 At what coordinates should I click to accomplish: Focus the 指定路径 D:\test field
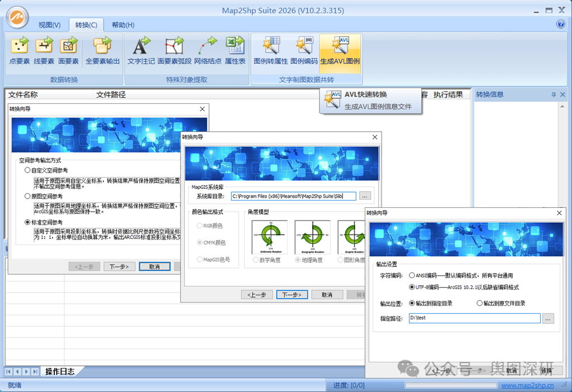click(475, 318)
